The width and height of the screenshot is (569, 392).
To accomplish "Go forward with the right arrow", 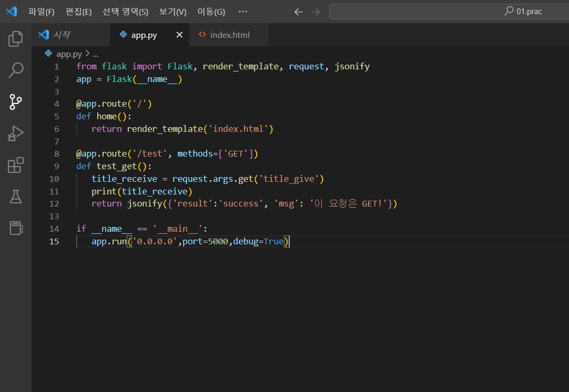I will pos(316,12).
